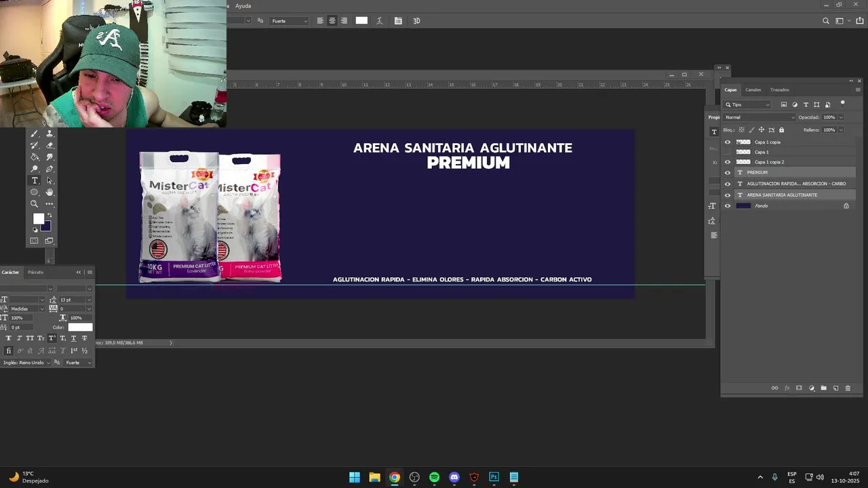
Task: Toggle layer filtering on/off switch
Action: pyautogui.click(x=843, y=104)
